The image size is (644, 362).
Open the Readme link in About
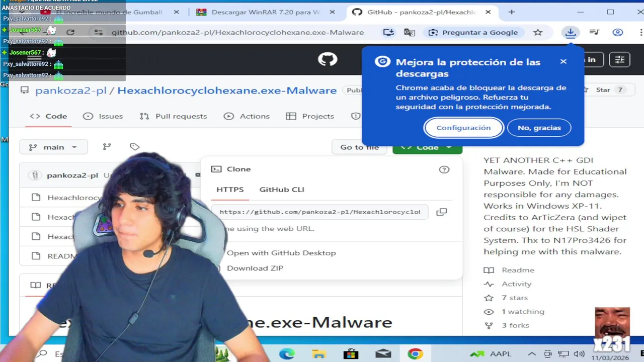[518, 270]
